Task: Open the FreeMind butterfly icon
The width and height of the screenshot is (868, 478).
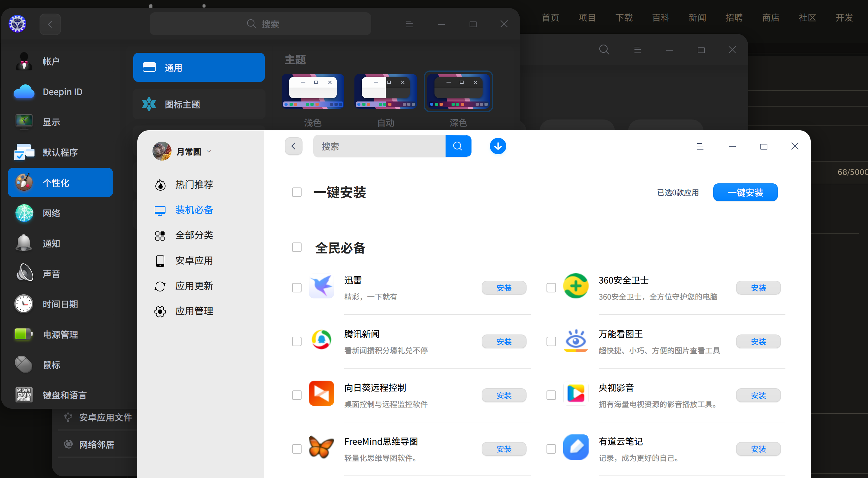Action: [x=321, y=447]
